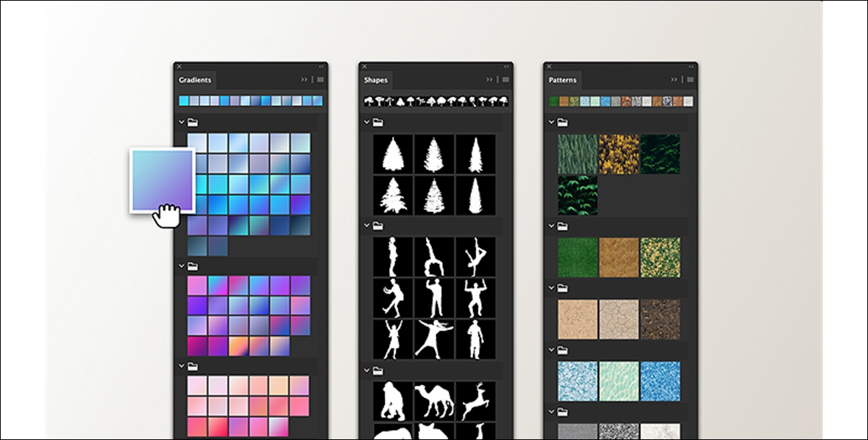The height and width of the screenshot is (440, 868).
Task: Collapse the tree shapes group chevron
Action: point(366,122)
